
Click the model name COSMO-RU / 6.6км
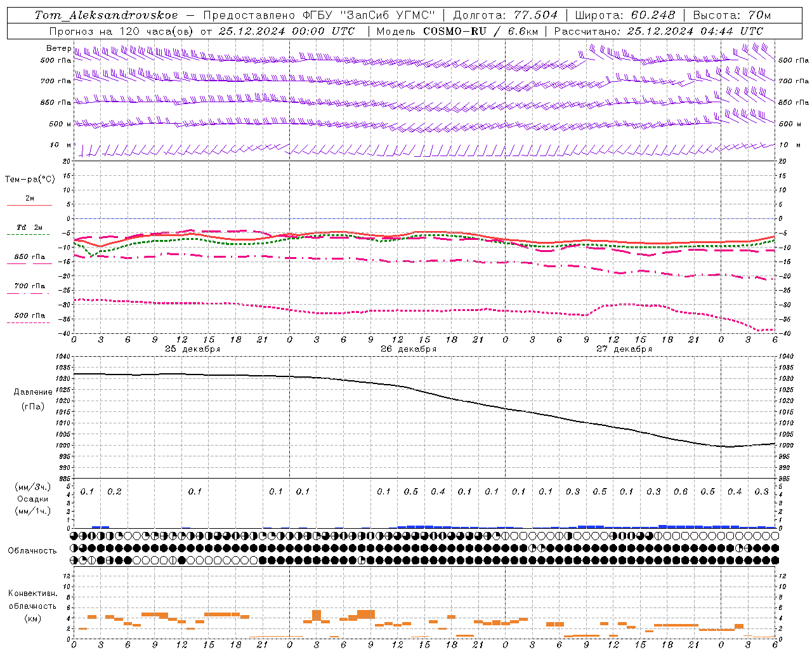coord(480,30)
